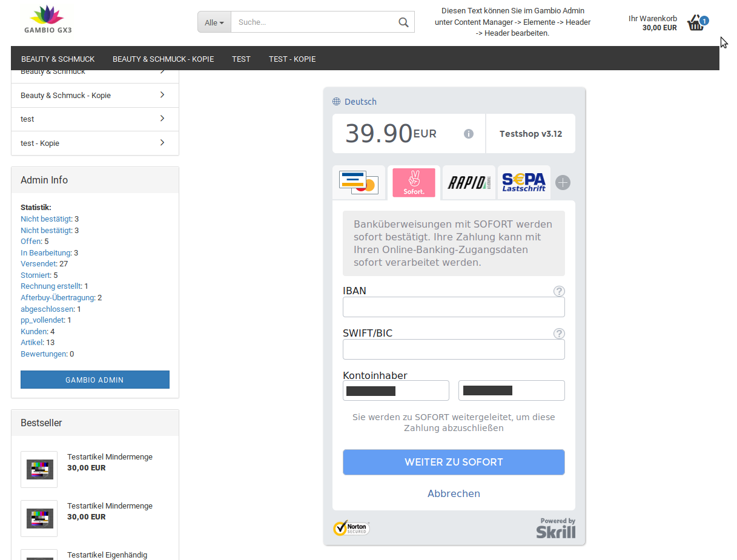Screen dimensions: 737x560
Task: Open the shopping cart basket icon
Action: tap(696, 24)
